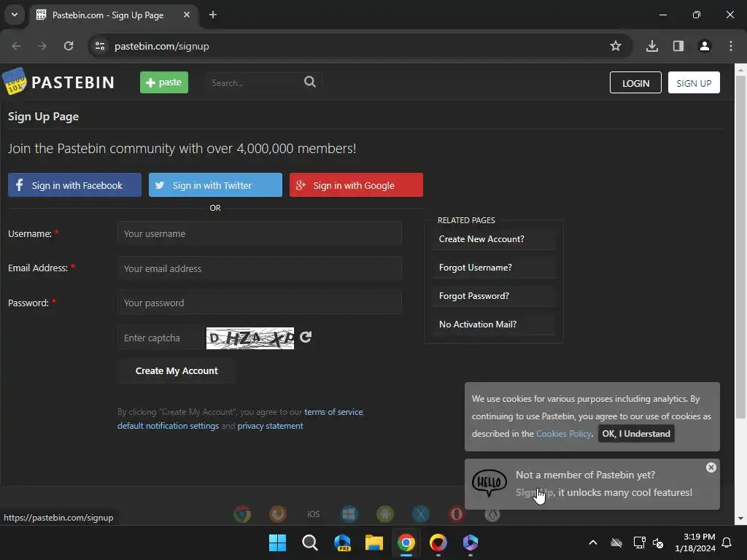The width and height of the screenshot is (747, 560).
Task: Click the Chrome taskbar icon
Action: pyautogui.click(x=406, y=542)
